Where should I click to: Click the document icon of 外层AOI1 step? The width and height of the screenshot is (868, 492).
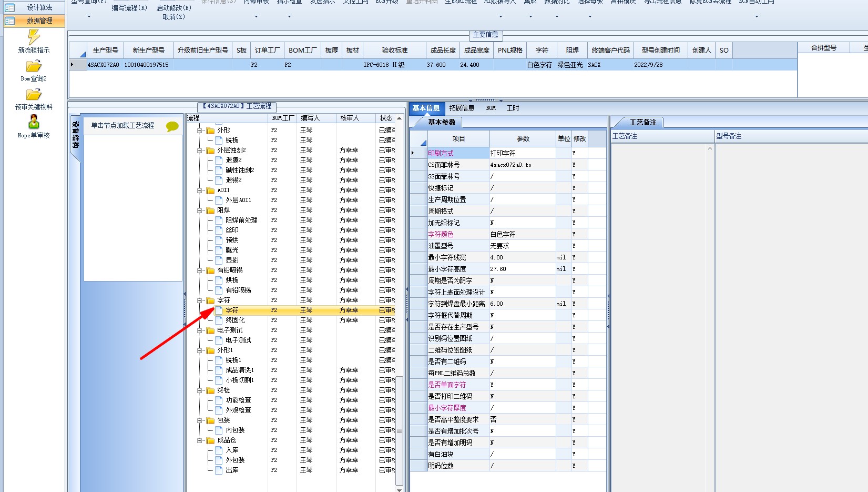point(219,200)
